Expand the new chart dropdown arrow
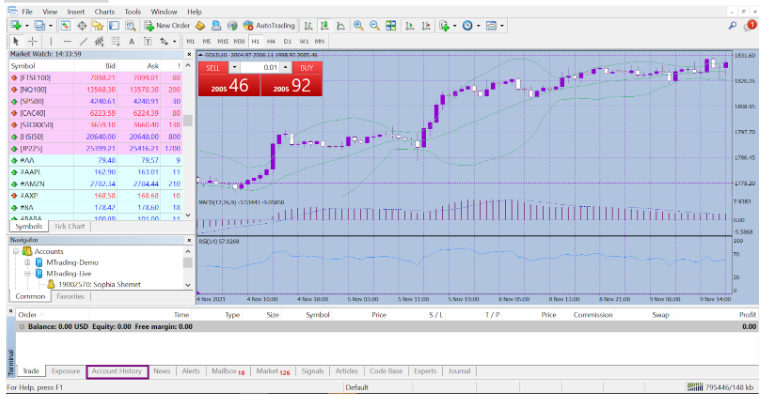769x403 pixels. point(26,25)
